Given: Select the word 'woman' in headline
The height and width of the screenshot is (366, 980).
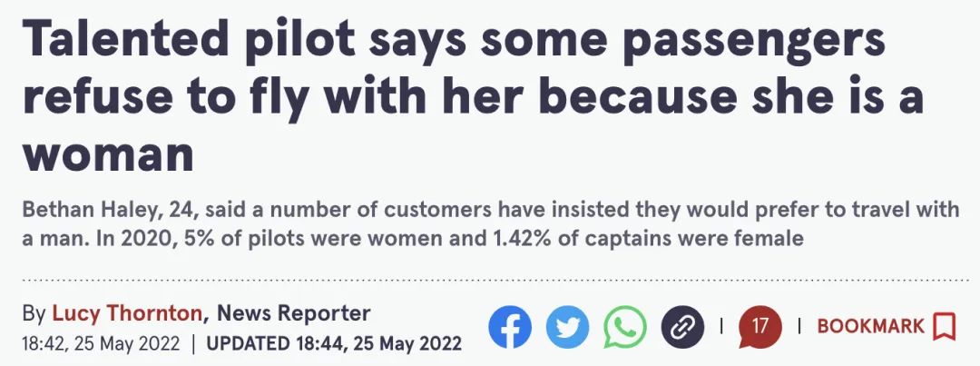Looking at the screenshot, I should 108,155.
